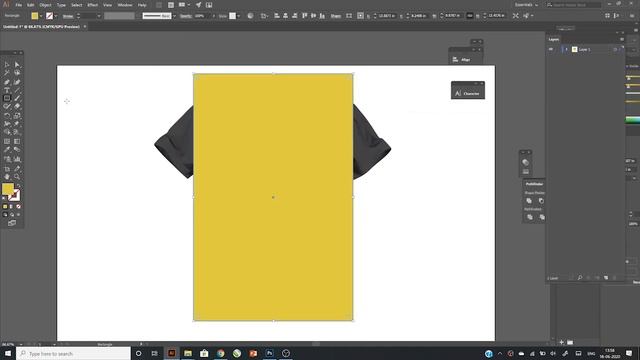Open Arrange Documents dropdown
The image size is (640, 360).
click(184, 5)
